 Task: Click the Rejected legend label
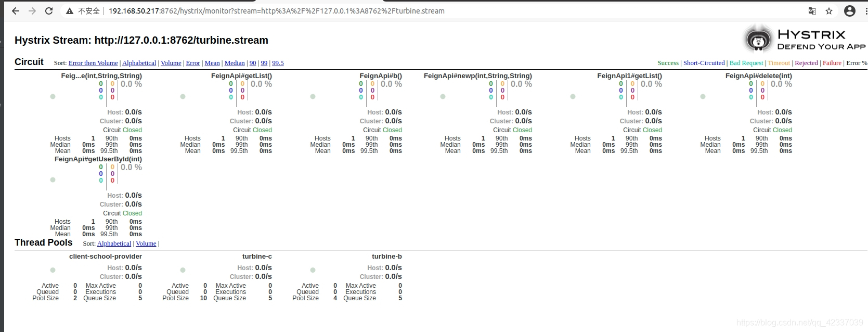pyautogui.click(x=806, y=63)
